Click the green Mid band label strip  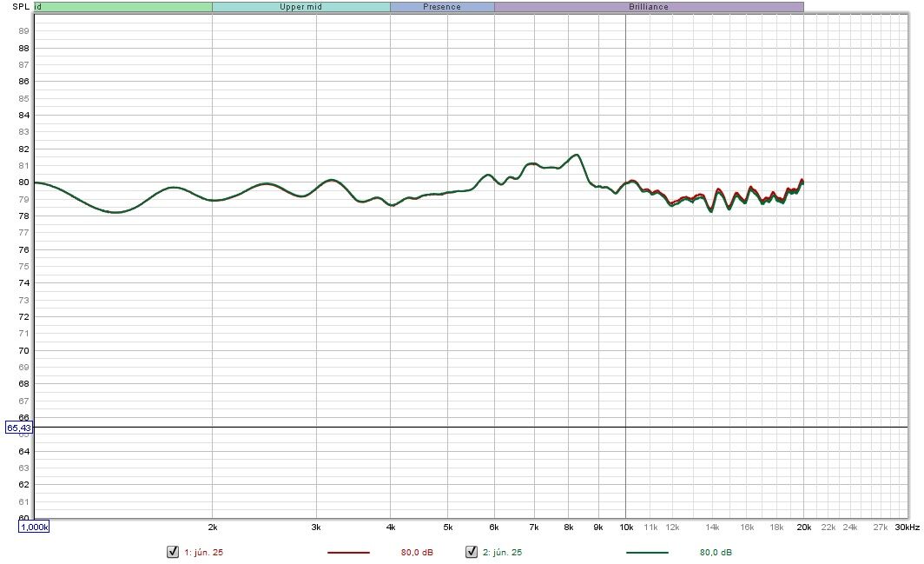pos(123,7)
